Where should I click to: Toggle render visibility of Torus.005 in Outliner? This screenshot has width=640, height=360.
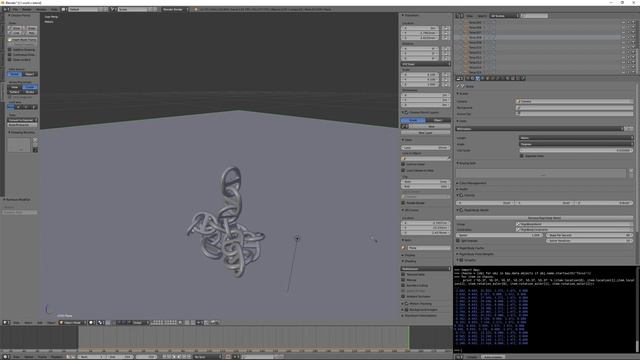pyautogui.click(x=633, y=22)
